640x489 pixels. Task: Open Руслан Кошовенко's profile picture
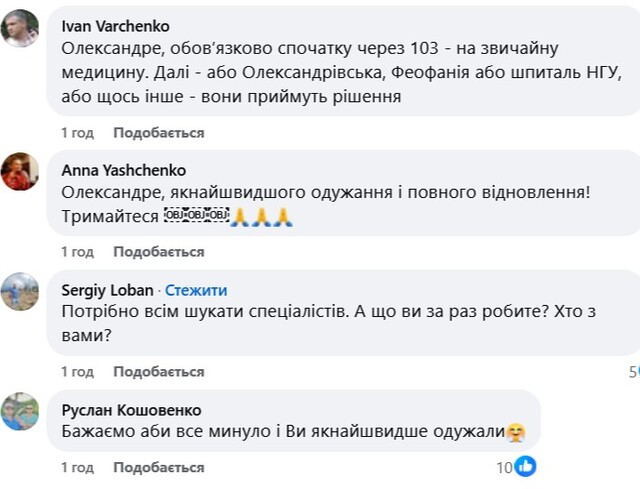tap(20, 411)
